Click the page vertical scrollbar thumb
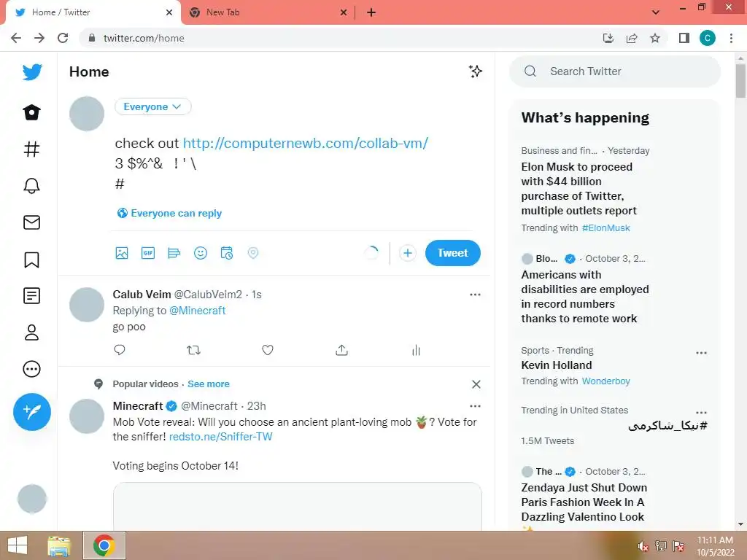Image resolution: width=747 pixels, height=560 pixels. [740, 80]
